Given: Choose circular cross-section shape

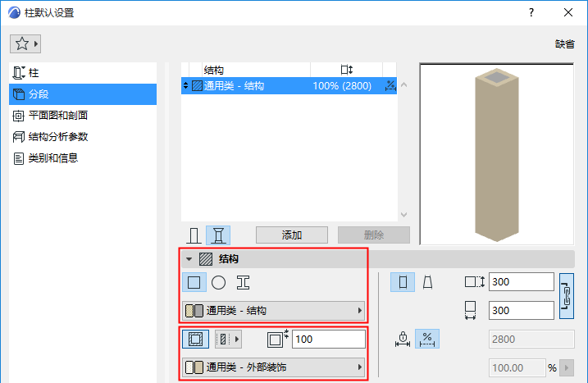Looking at the screenshot, I should point(219,282).
